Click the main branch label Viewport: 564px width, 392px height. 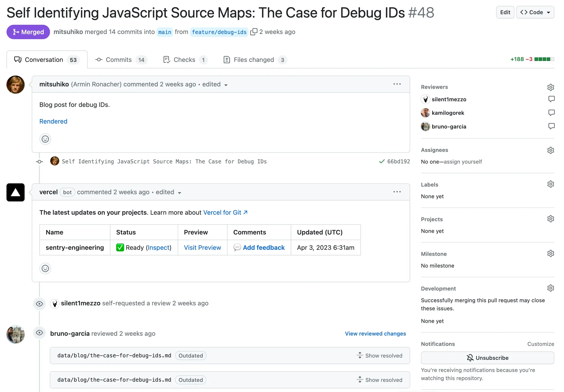tap(165, 32)
